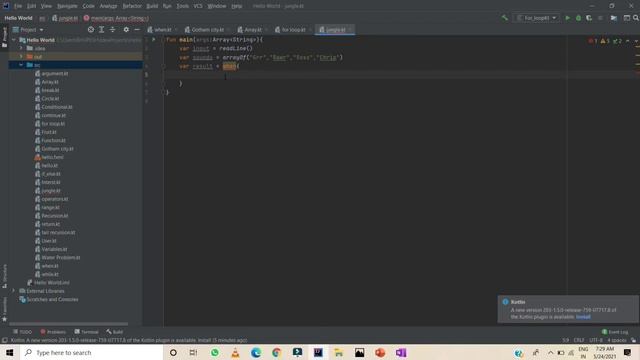Click Windows search box Type here to search
Viewport: 640px width, 360px height.
click(91, 352)
